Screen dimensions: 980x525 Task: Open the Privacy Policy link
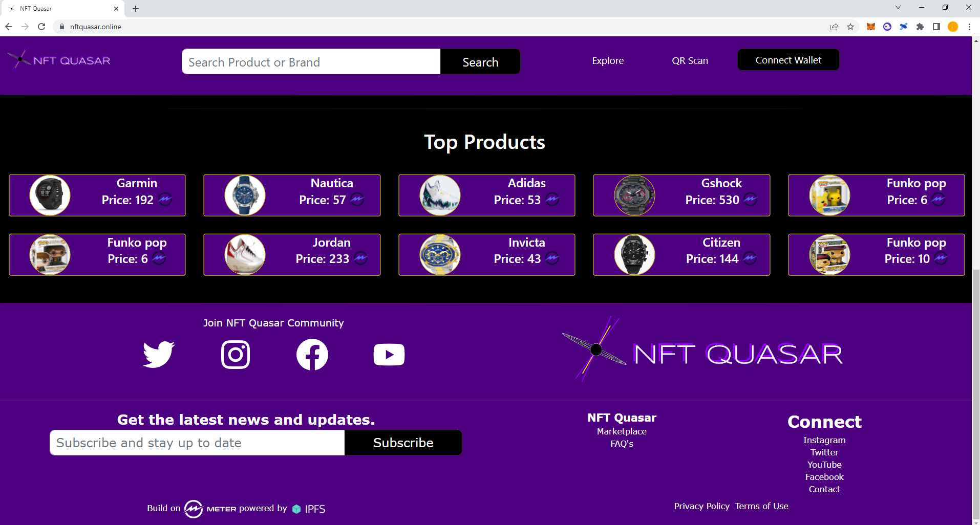701,506
